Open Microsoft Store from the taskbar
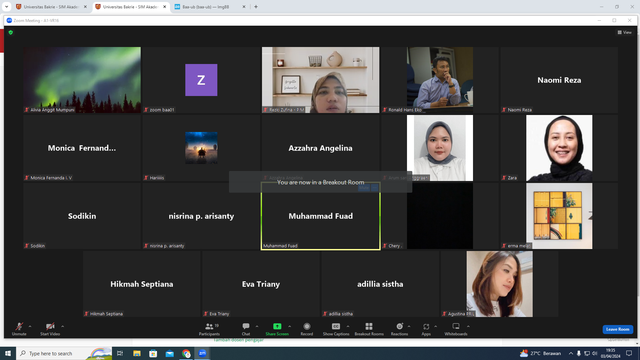Screen dimensions: 640x360 click(x=153, y=353)
